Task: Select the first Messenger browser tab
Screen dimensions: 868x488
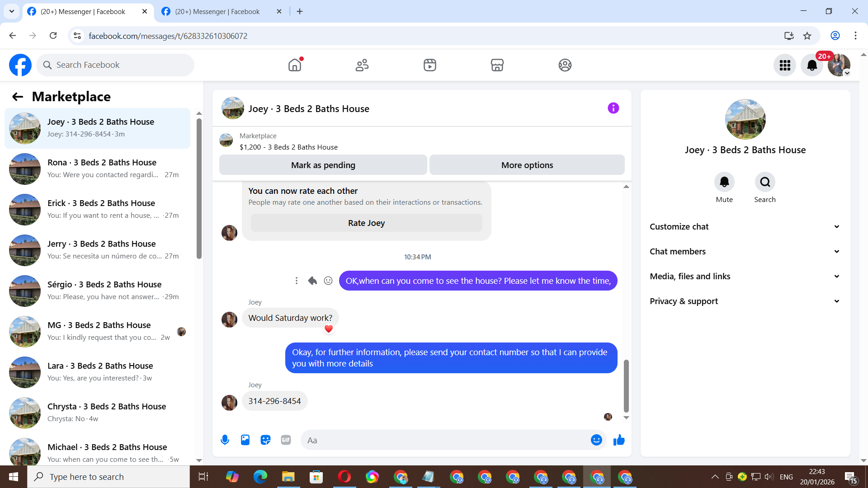Action: pyautogui.click(x=88, y=12)
